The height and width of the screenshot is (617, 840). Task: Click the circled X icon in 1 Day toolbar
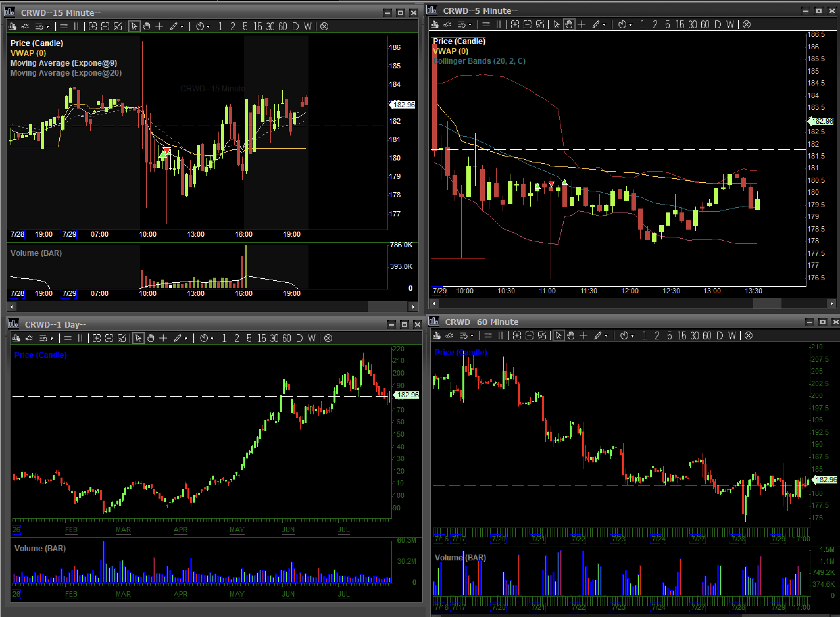pyautogui.click(x=328, y=338)
